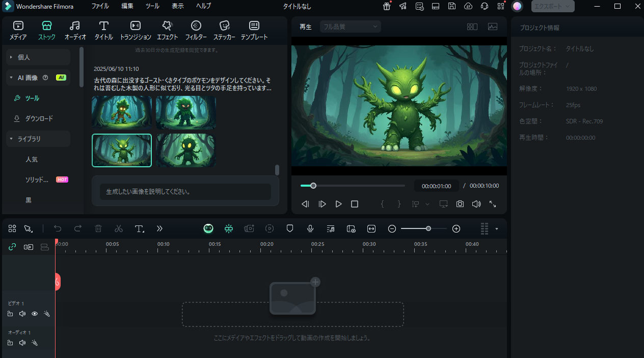Select the scissors split tool
Viewport: 644px width, 358px height.
click(119, 228)
